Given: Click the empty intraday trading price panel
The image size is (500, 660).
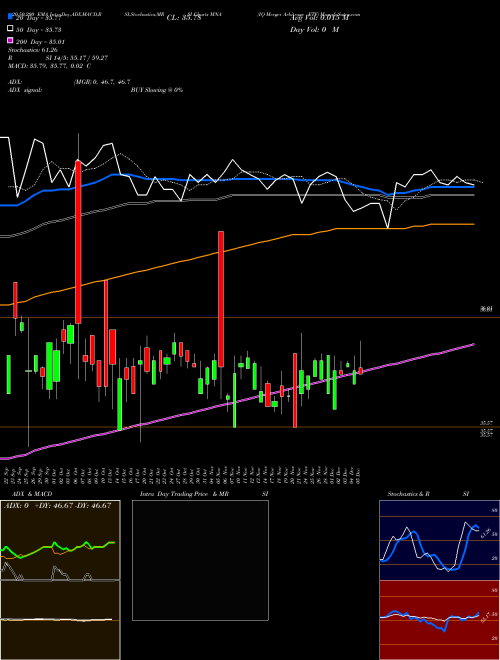Looking at the screenshot, I should coord(200,560).
